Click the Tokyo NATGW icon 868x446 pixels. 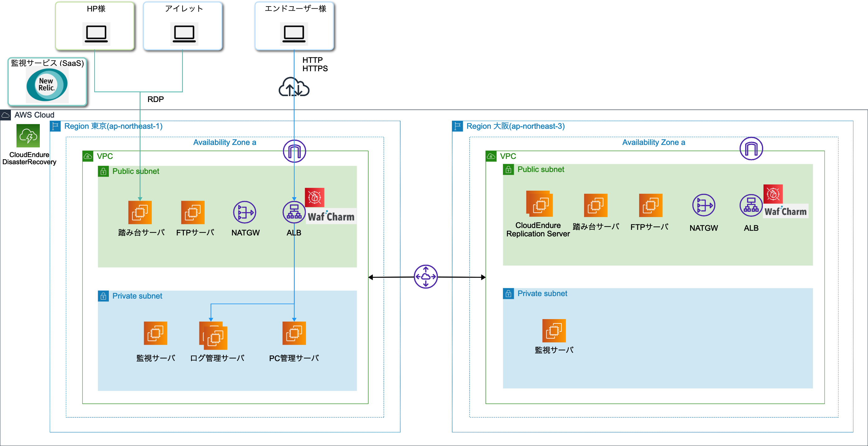[245, 212]
